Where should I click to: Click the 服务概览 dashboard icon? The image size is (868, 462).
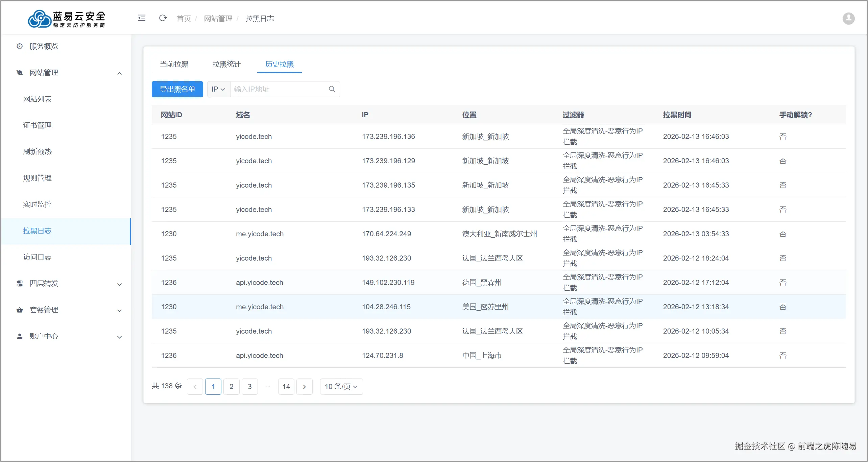tap(20, 46)
